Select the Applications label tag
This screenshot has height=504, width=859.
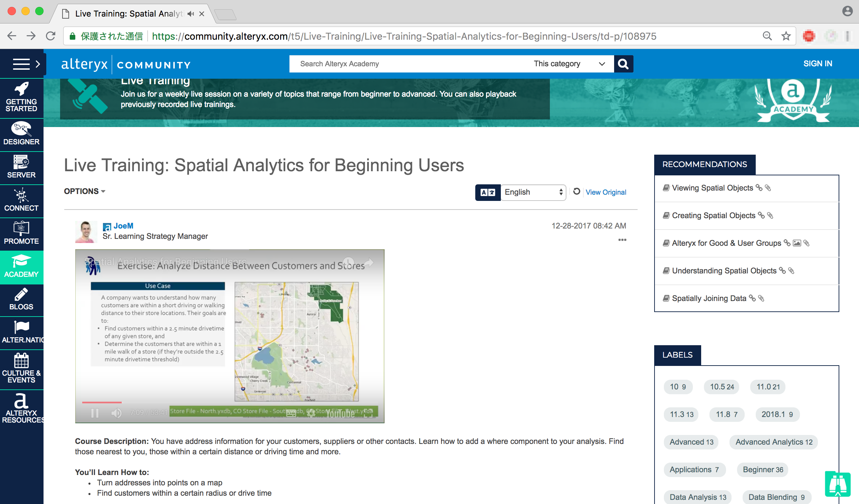[695, 470]
